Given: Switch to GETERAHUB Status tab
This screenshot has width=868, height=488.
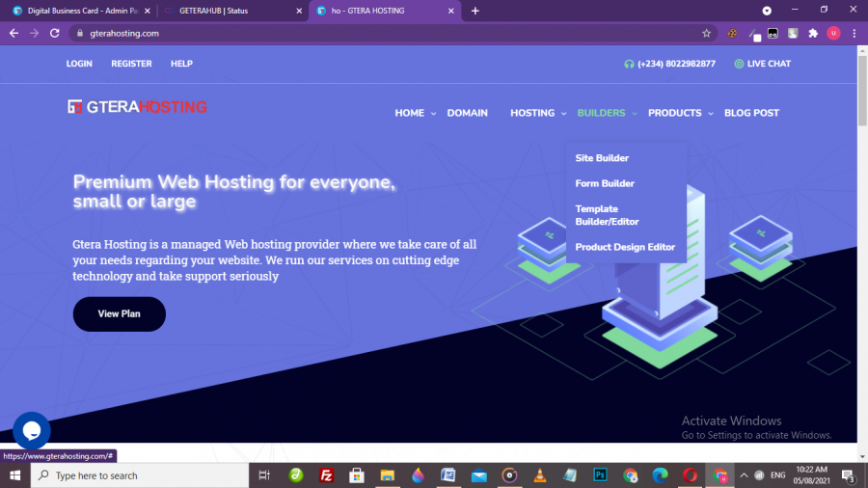Looking at the screenshot, I should tap(233, 11).
